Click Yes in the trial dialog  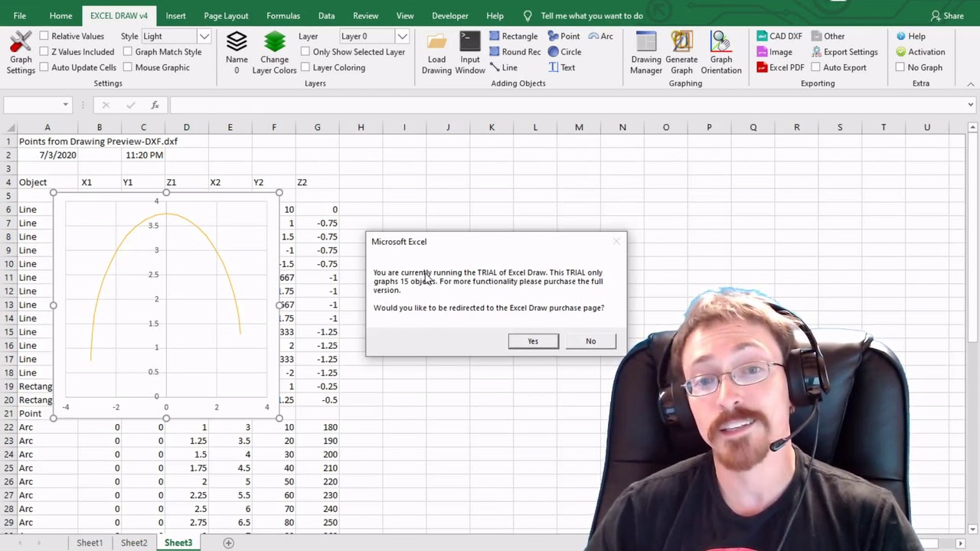(533, 341)
